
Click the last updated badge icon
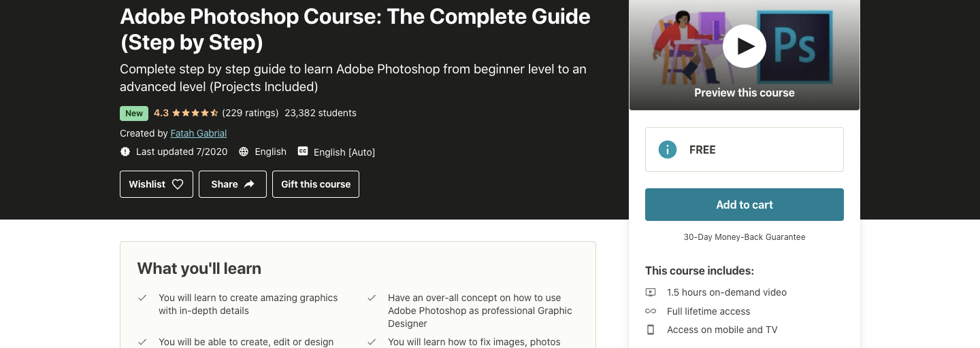point(125,152)
